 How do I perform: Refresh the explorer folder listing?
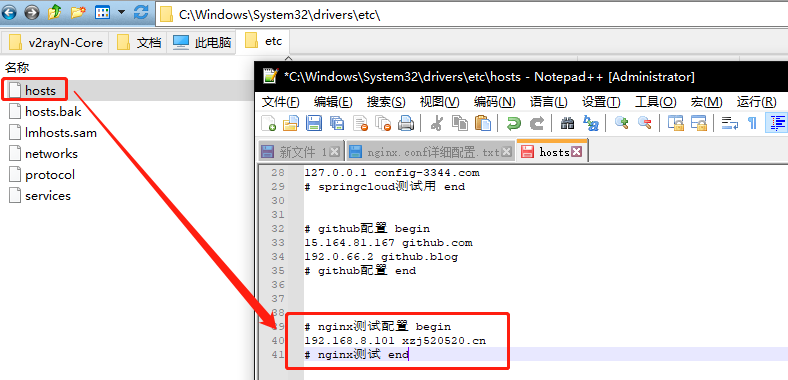pyautogui.click(x=141, y=12)
